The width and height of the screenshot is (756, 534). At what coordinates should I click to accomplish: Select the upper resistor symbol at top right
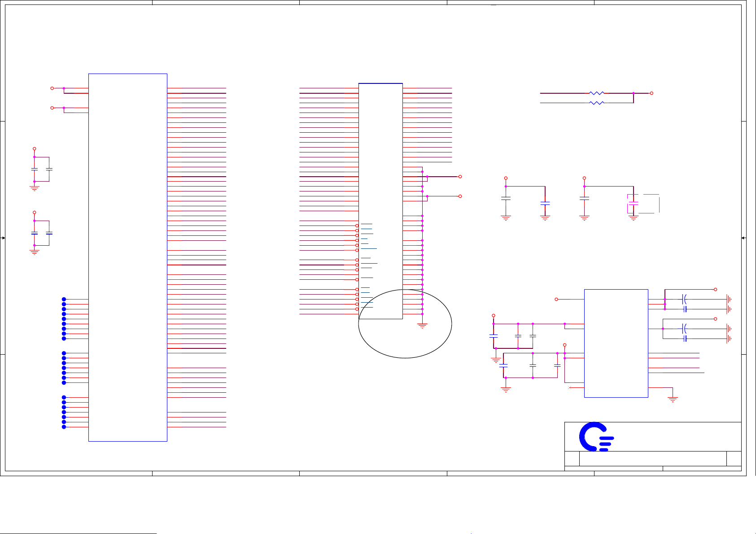(x=596, y=93)
